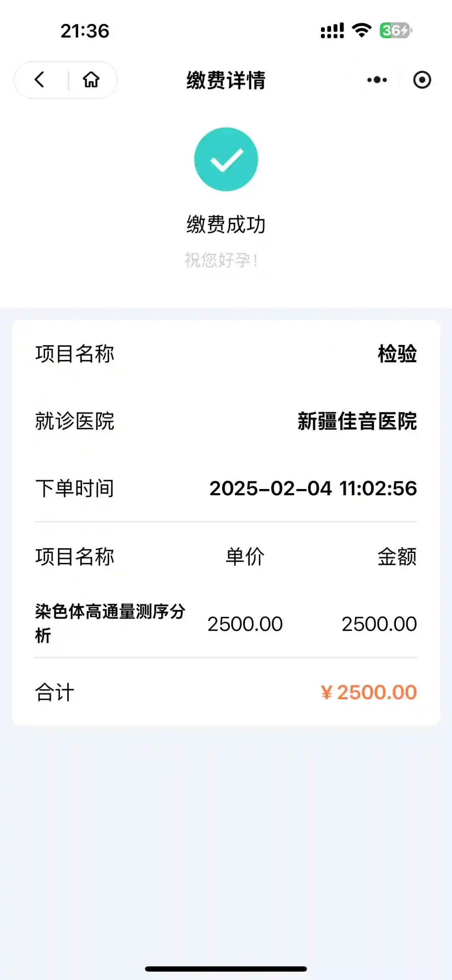Image resolution: width=452 pixels, height=980 pixels.
Task: Tap the 单价 column header
Action: 245,557
